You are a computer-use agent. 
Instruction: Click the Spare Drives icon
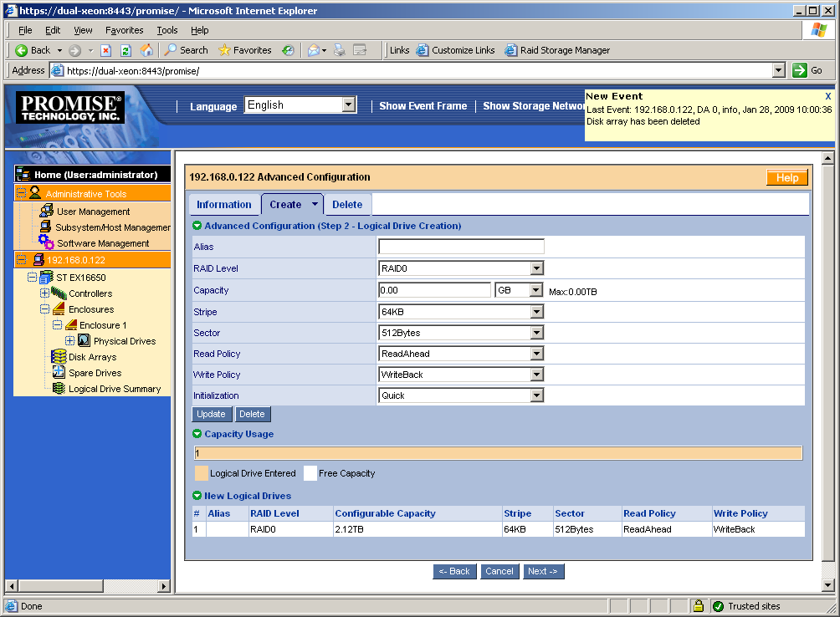pos(59,372)
